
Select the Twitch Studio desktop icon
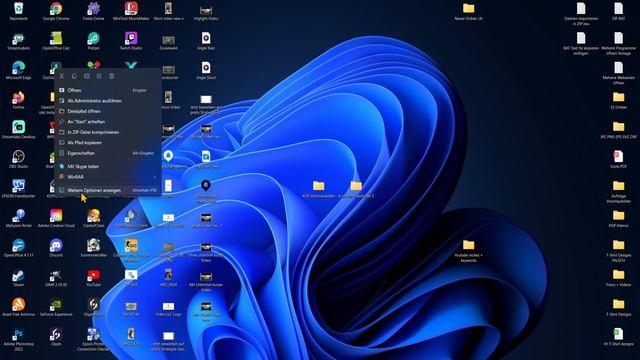coord(131,40)
